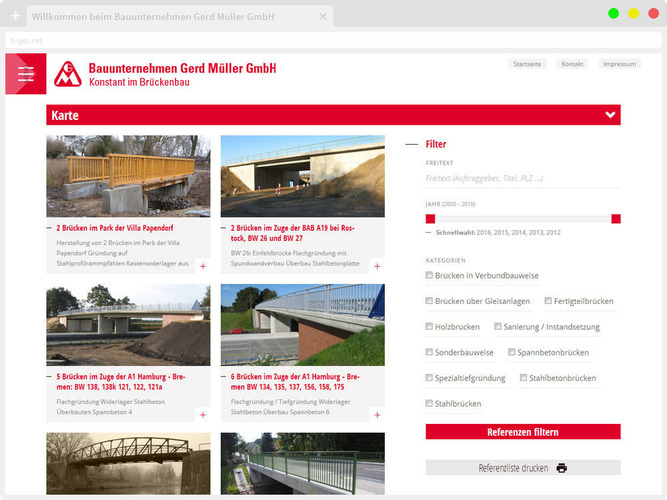Click the left handle of year slider
The width and height of the screenshot is (667, 500).
point(430,218)
